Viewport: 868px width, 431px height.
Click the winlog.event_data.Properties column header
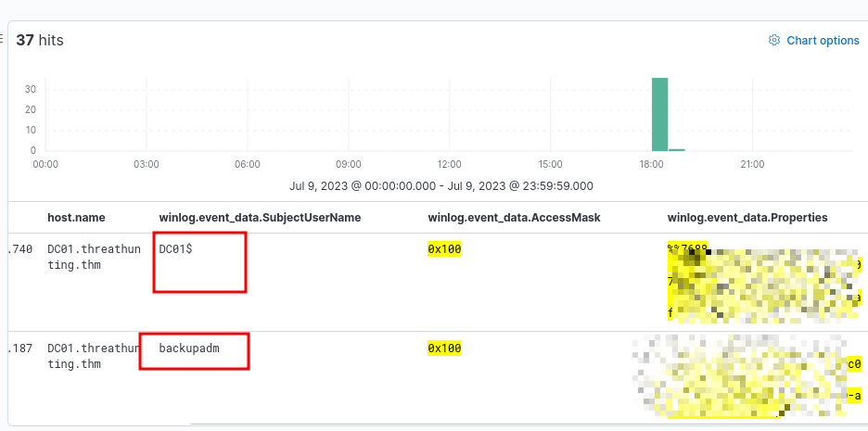(747, 218)
